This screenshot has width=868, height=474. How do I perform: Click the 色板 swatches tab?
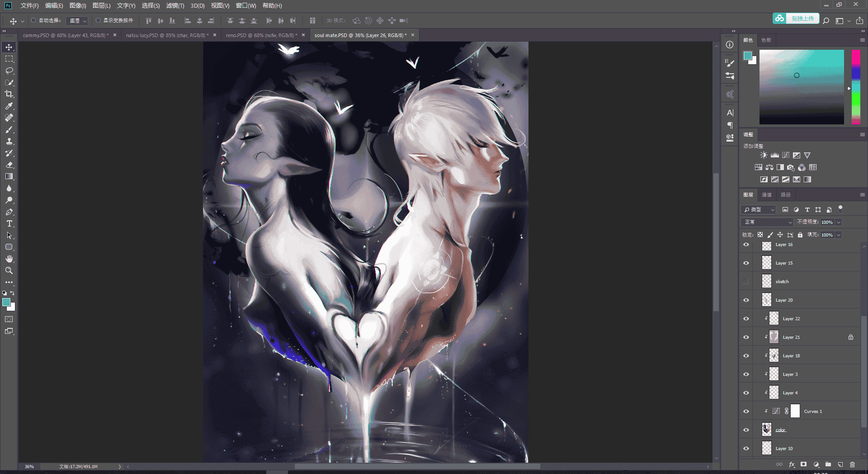tap(766, 40)
